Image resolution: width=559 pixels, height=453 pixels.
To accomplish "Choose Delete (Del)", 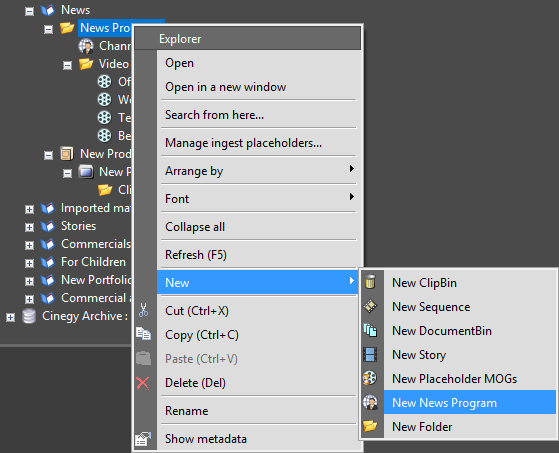I will (x=258, y=383).
